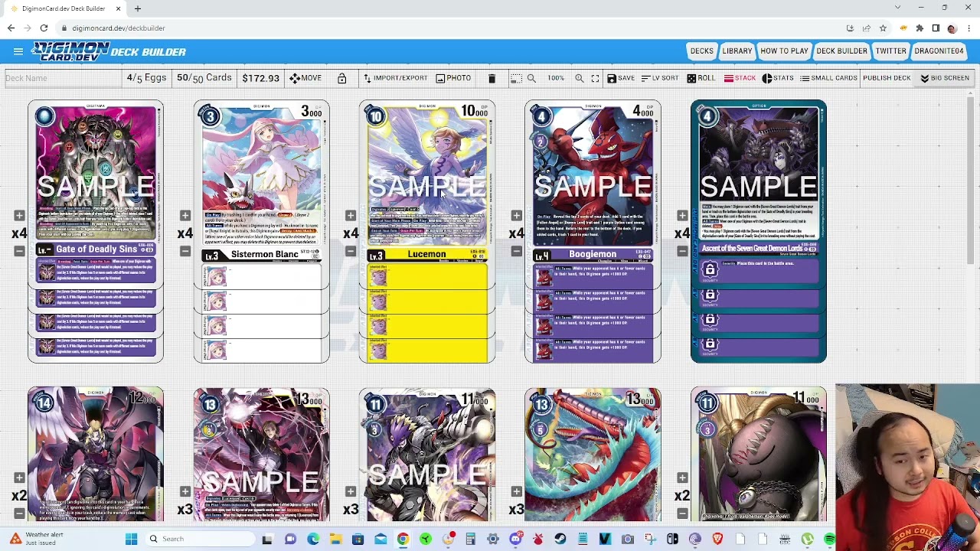Open Windows Start menu
This screenshot has width=980, height=551.
(131, 539)
